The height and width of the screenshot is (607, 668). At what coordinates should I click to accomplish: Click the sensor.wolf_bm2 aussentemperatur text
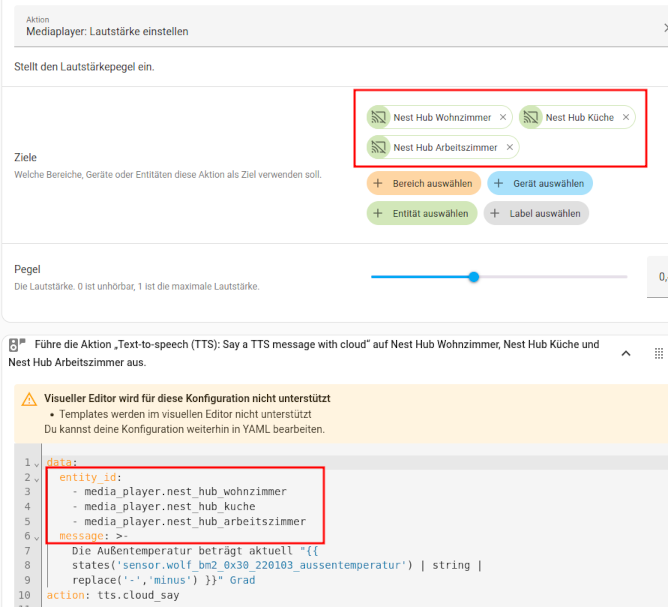pos(262,565)
